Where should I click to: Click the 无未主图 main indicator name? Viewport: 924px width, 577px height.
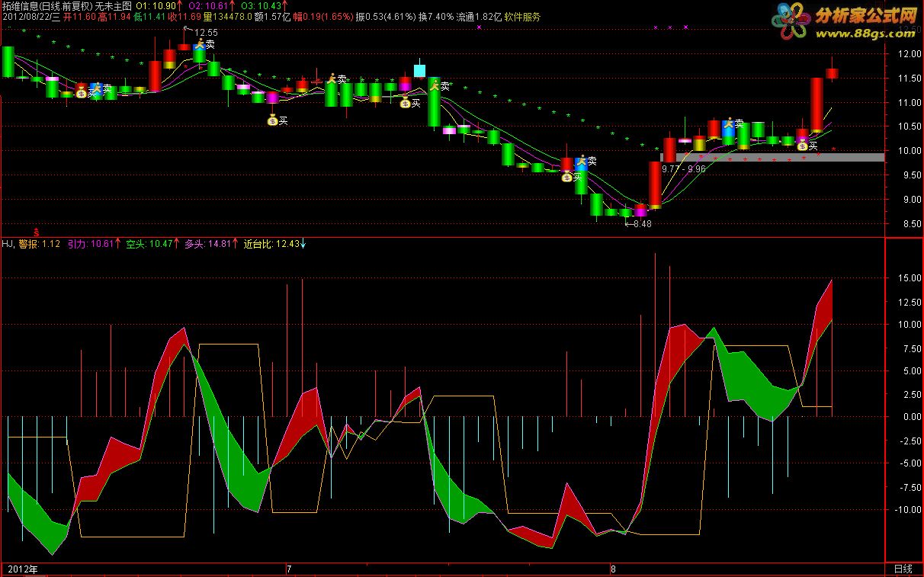pos(114,5)
